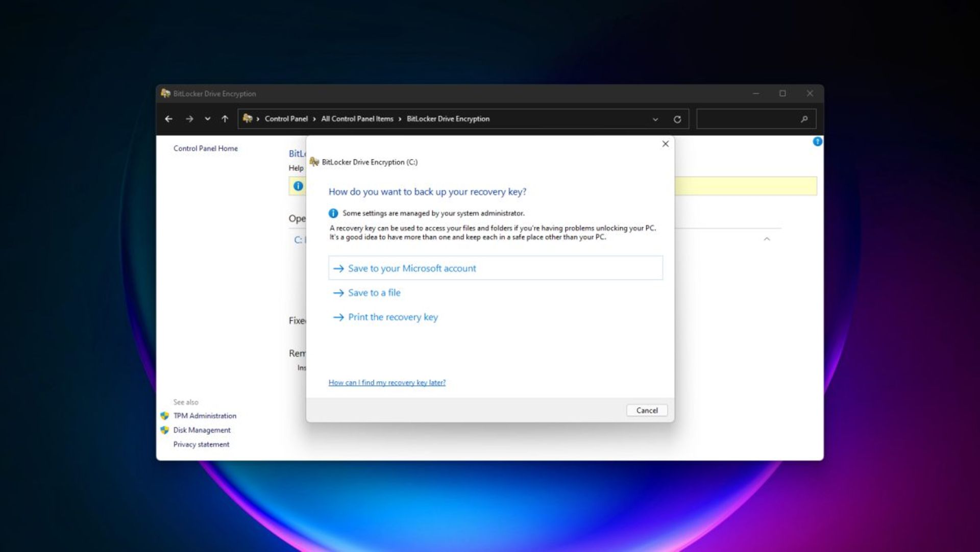Image resolution: width=980 pixels, height=552 pixels.
Task: Open How can I find my recovery key later
Action: pyautogui.click(x=387, y=383)
